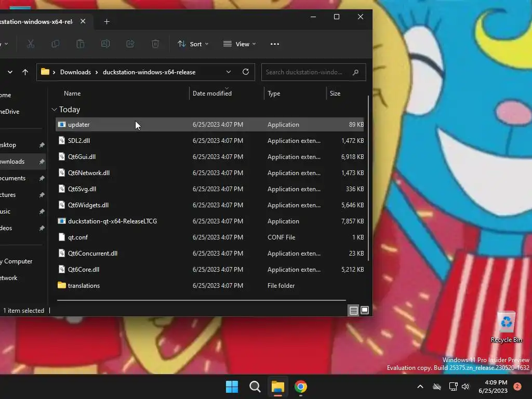This screenshot has height=399, width=532.
Task: Click File Explorer in the taskbar
Action: click(278, 387)
